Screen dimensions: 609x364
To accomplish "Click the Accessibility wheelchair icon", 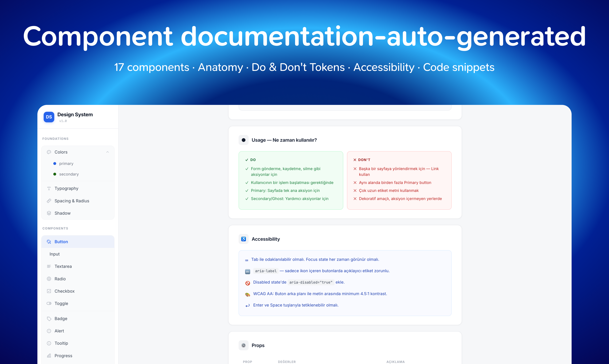I will [244, 239].
